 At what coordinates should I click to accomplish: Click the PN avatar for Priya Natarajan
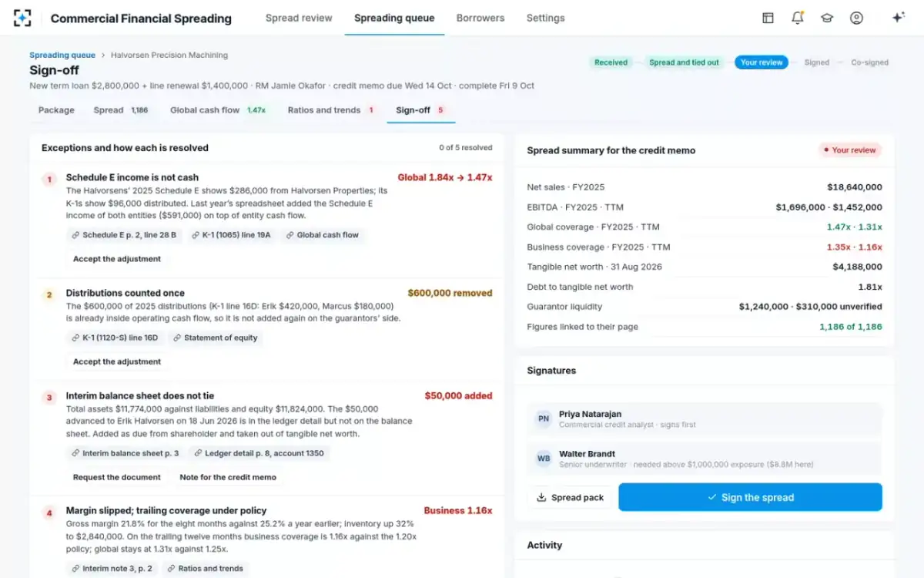pos(544,418)
